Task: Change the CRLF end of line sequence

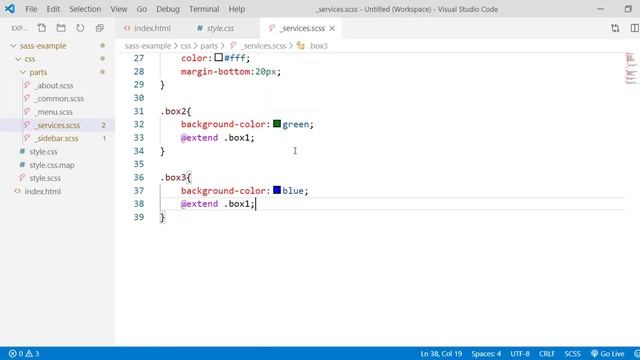Action: [547, 353]
